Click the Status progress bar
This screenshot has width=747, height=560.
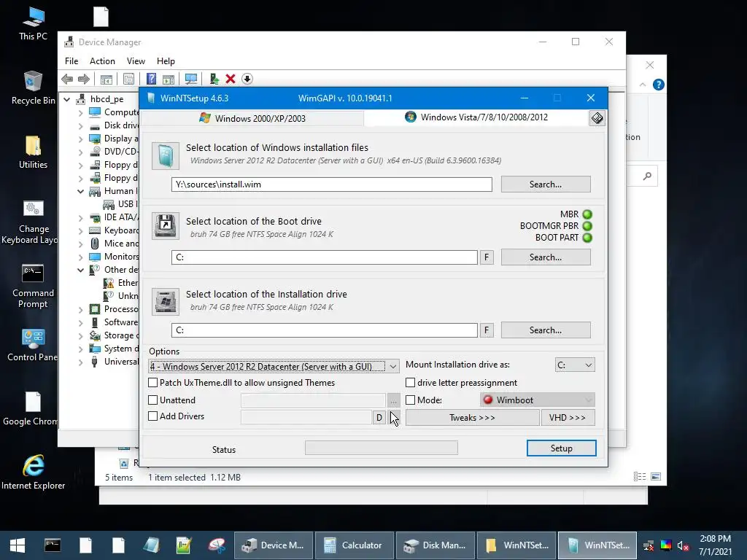[381, 448]
